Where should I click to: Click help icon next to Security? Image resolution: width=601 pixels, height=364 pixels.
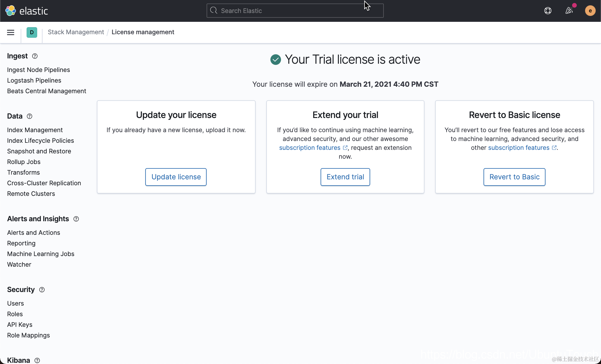[42, 290]
